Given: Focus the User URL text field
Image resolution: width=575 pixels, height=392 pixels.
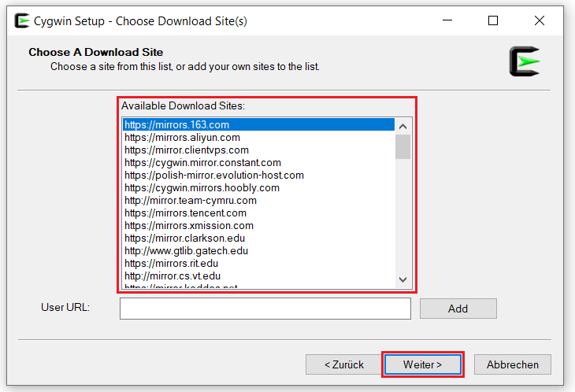Looking at the screenshot, I should 265,309.
